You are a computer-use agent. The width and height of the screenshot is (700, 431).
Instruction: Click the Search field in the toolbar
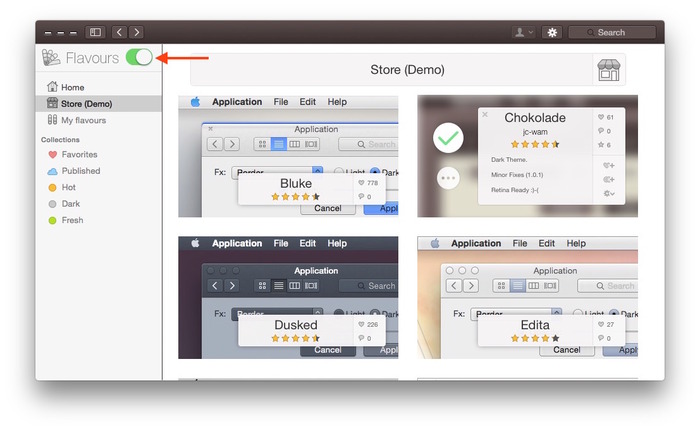point(612,32)
